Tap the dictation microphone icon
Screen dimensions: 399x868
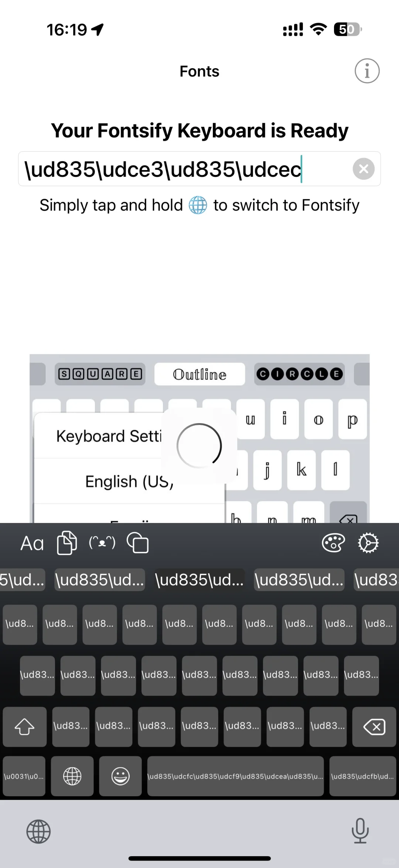pyautogui.click(x=360, y=831)
